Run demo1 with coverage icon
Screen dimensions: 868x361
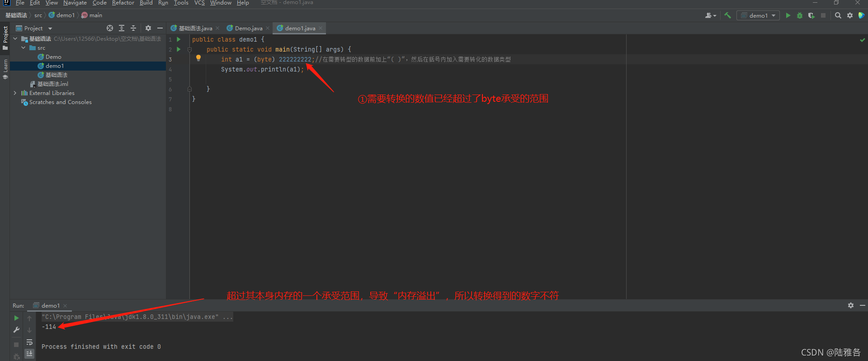click(x=811, y=15)
